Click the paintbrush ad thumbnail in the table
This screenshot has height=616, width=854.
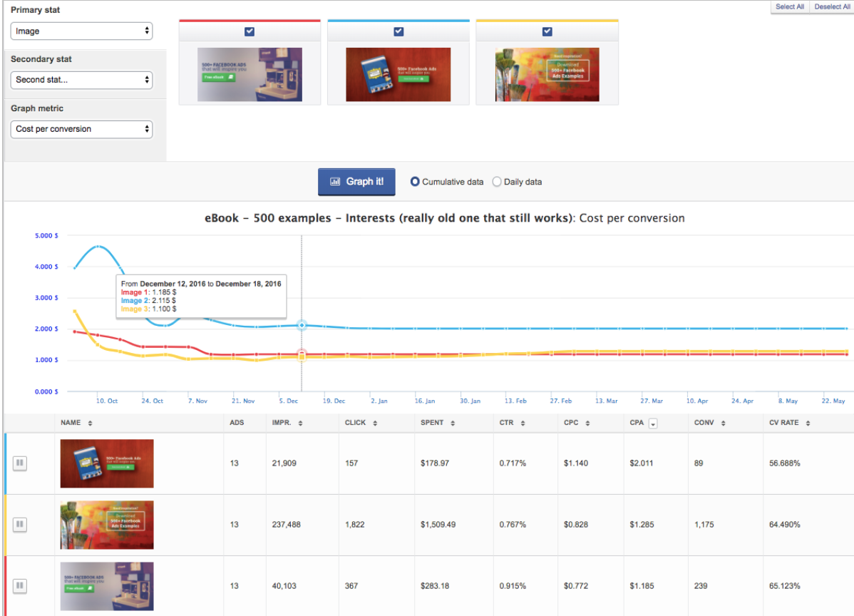pos(106,524)
